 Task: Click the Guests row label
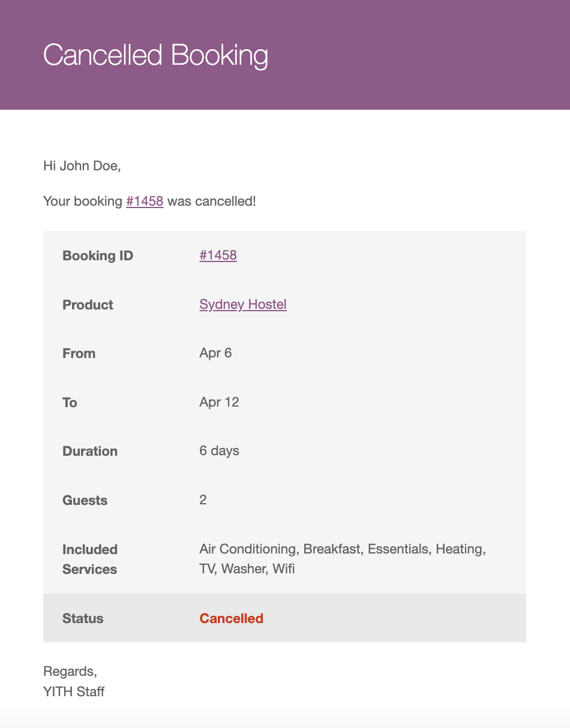coord(85,501)
